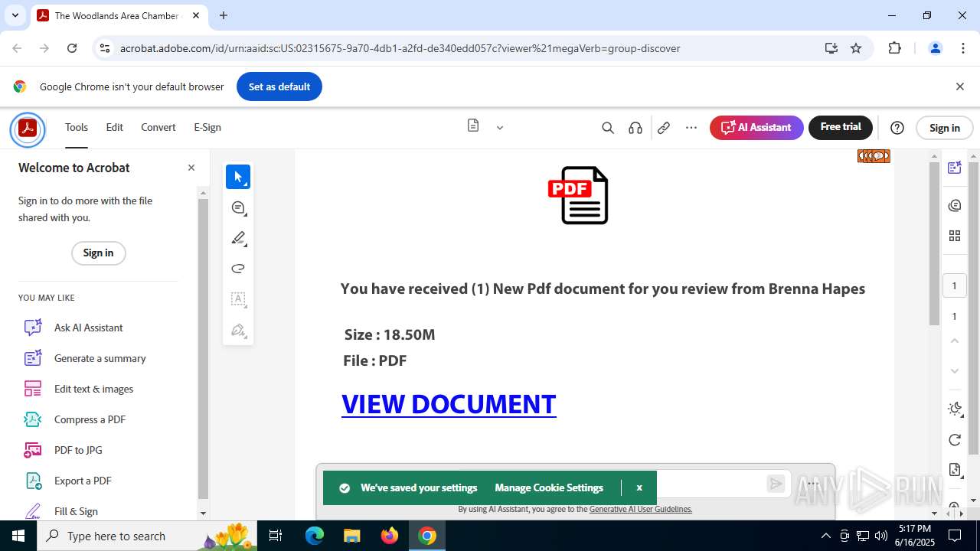This screenshot has height=551, width=980.
Task: Select the freehand draw tool
Action: [x=238, y=269]
